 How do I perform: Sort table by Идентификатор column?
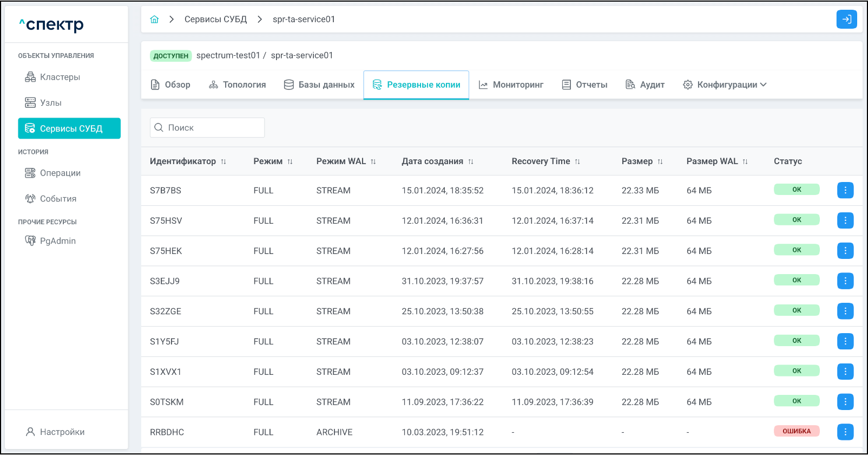223,161
